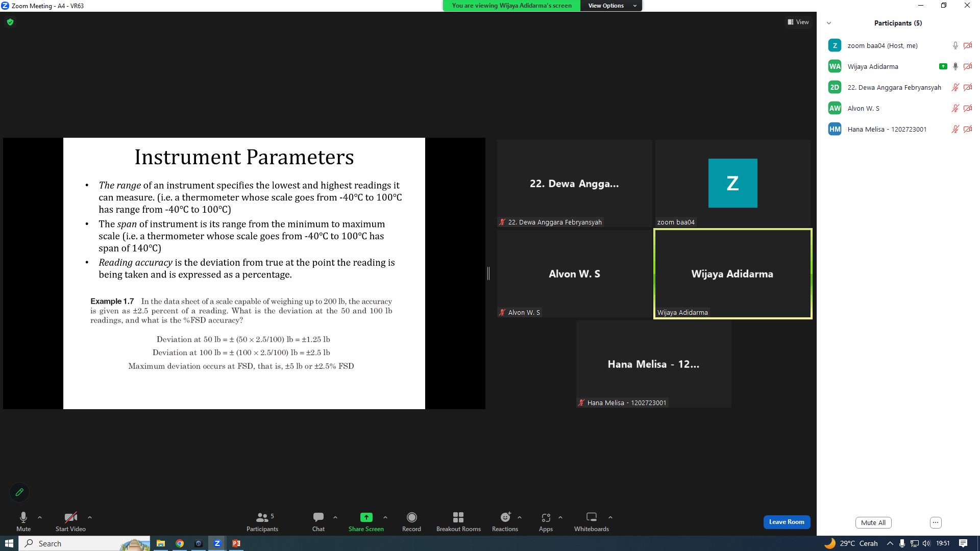The height and width of the screenshot is (551, 980).
Task: Open the Reactions menu
Action: coord(505,521)
